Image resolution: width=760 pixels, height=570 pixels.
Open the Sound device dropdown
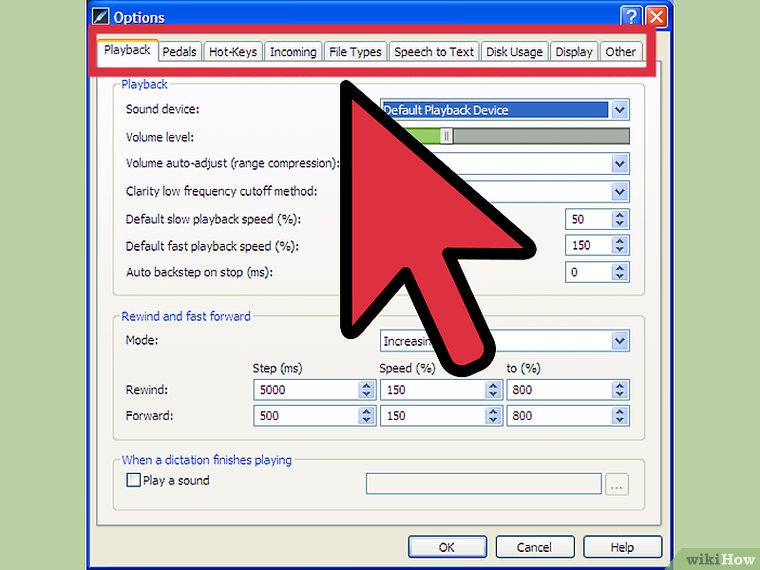coord(620,110)
